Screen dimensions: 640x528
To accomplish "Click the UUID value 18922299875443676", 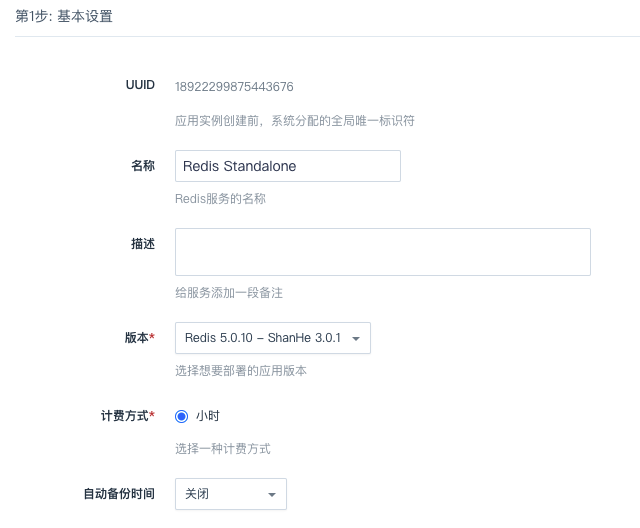I will [234, 87].
